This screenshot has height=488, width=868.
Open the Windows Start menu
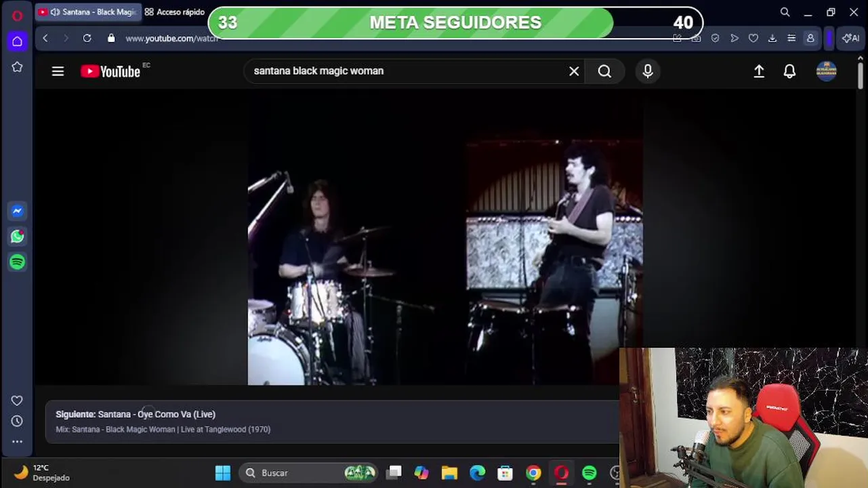point(223,473)
